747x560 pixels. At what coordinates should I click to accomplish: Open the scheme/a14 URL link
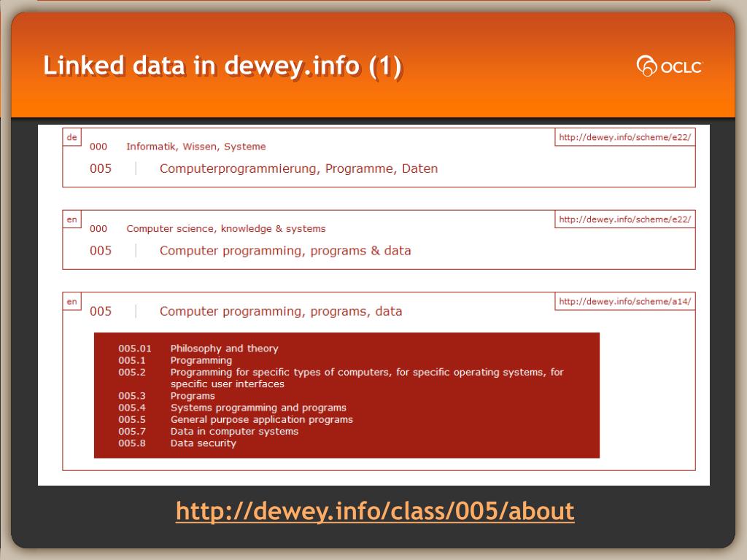coord(624,301)
